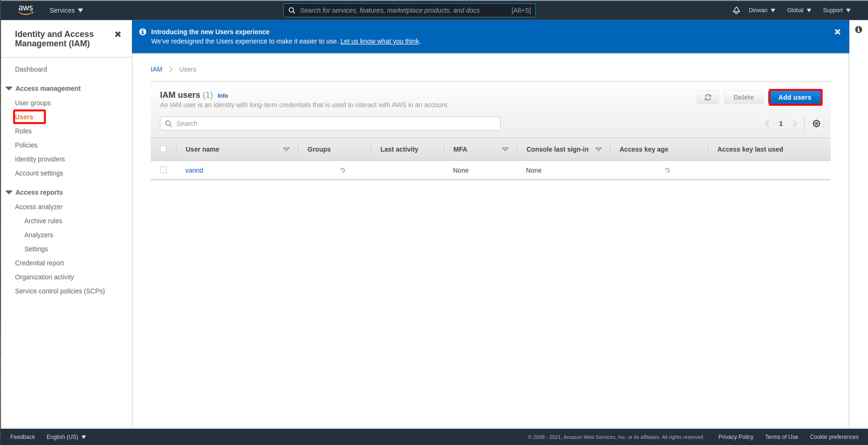Click the Access key age column header
This screenshot has height=445, width=868.
(x=644, y=149)
